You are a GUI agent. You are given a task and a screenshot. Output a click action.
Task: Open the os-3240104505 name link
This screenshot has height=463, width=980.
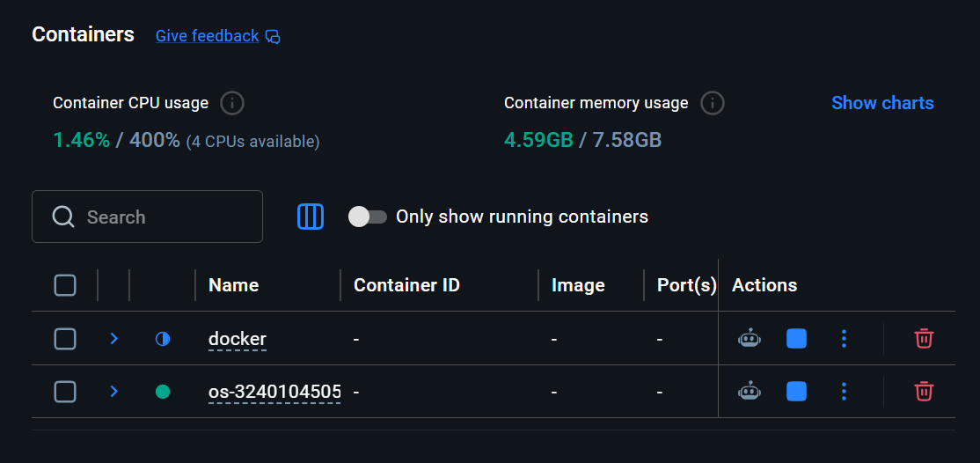274,392
